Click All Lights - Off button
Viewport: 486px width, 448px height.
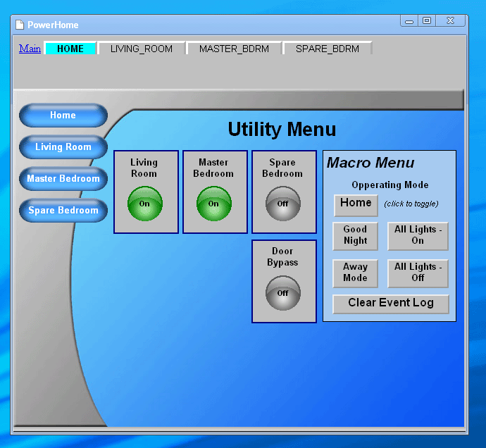(x=418, y=273)
